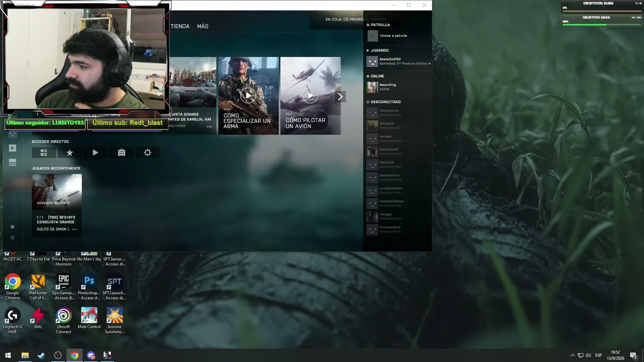Open options dots on Conquista Grande card

click(209, 126)
